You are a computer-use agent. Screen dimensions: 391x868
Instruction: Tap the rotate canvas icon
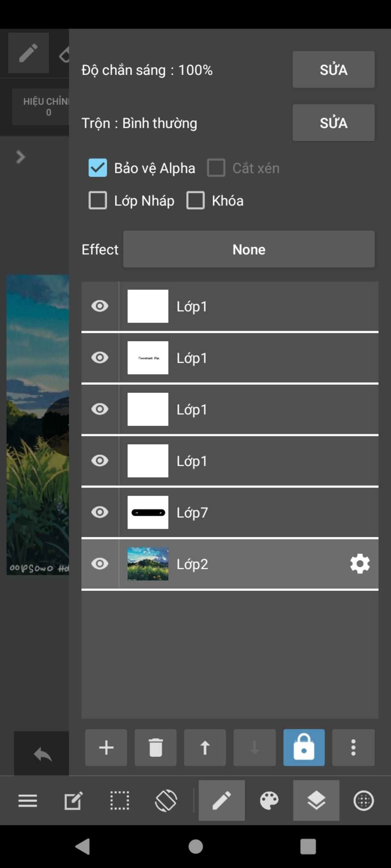click(x=166, y=800)
